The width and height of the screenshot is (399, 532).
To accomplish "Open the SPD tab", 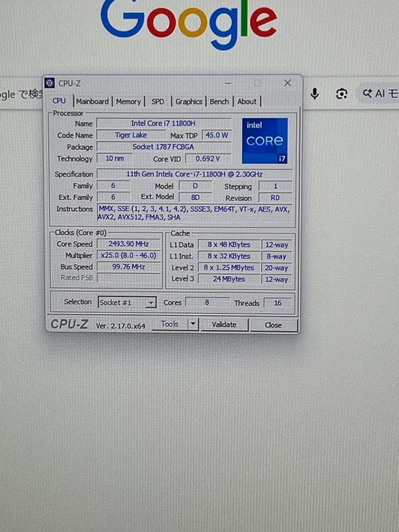I will (x=158, y=101).
